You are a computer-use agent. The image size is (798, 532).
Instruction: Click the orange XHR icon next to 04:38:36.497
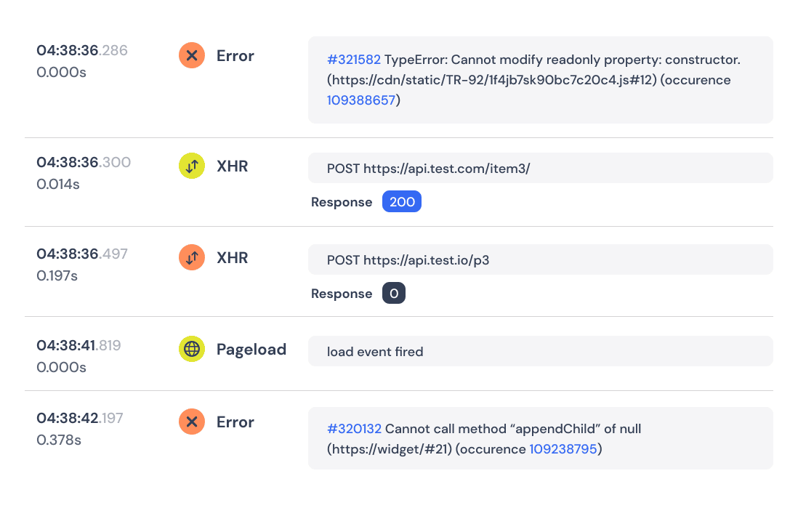pyautogui.click(x=191, y=257)
